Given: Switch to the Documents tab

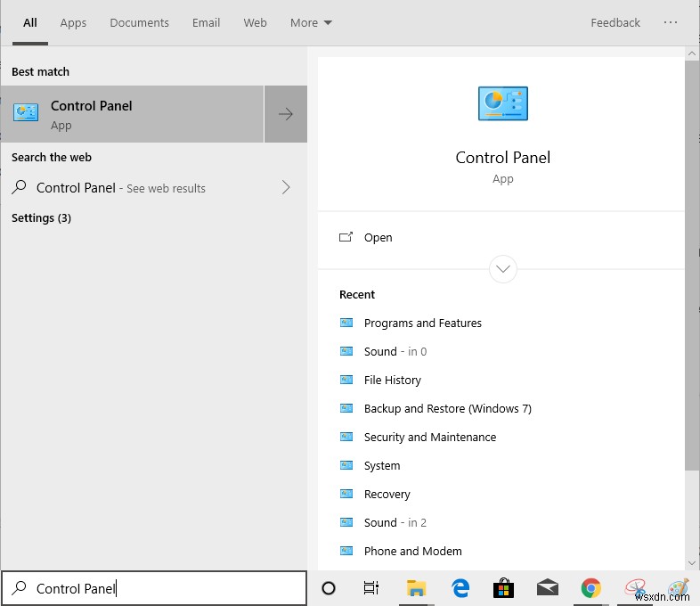Looking at the screenshot, I should point(139,23).
